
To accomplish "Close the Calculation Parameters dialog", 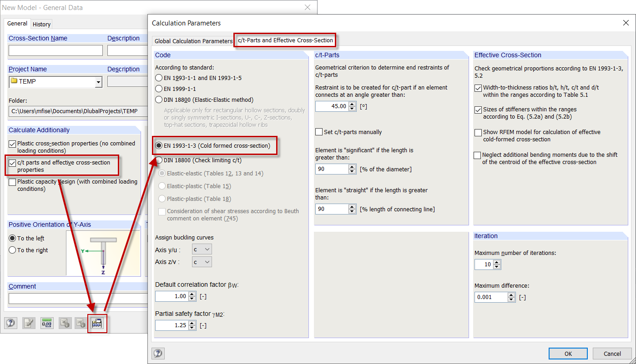I will [626, 23].
